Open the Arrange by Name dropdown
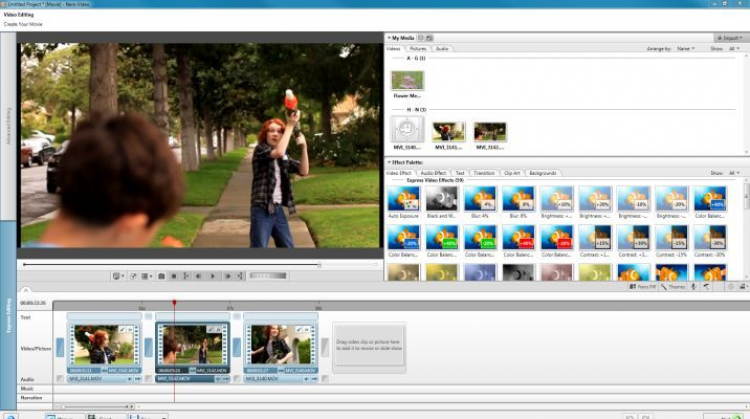The width and height of the screenshot is (750, 419). [x=685, y=48]
